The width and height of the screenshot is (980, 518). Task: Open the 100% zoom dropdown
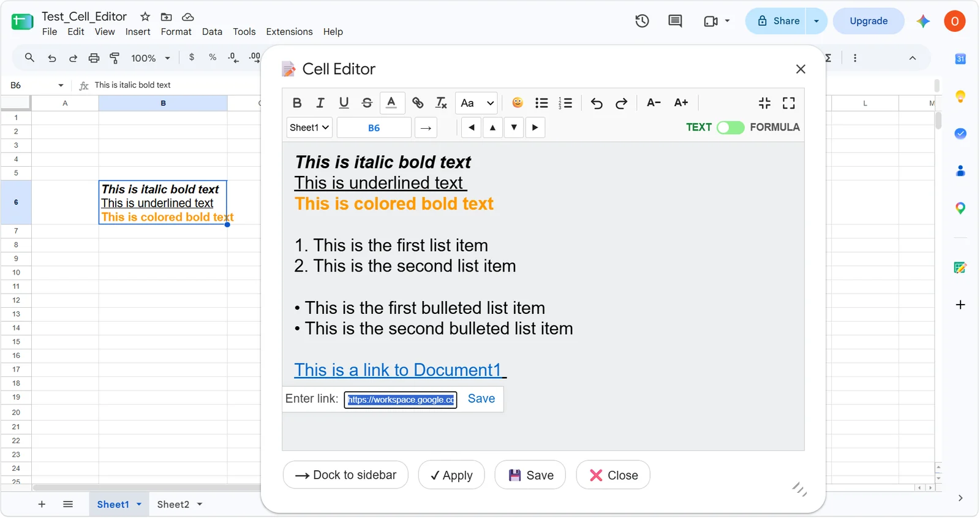(150, 58)
